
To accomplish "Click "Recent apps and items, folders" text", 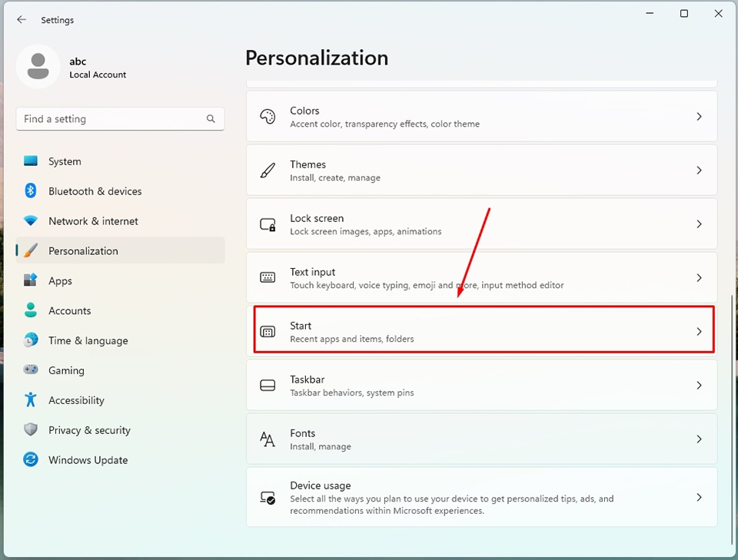I will click(352, 339).
